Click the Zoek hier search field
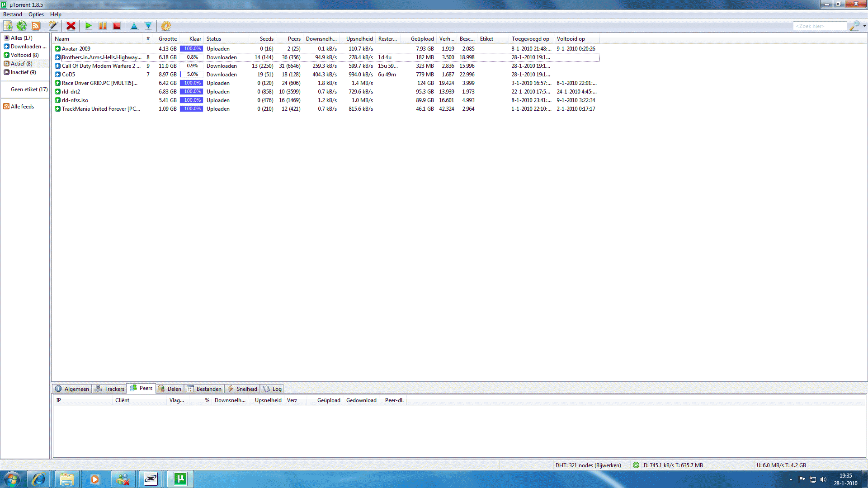The image size is (868, 488). click(x=820, y=26)
